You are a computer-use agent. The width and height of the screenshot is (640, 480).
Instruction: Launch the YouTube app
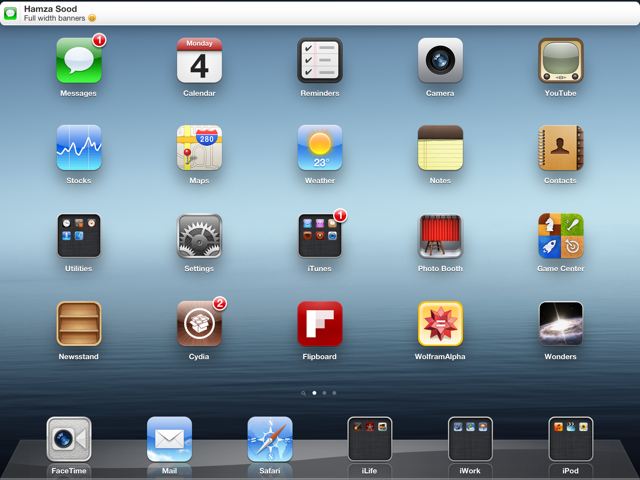(x=560, y=61)
